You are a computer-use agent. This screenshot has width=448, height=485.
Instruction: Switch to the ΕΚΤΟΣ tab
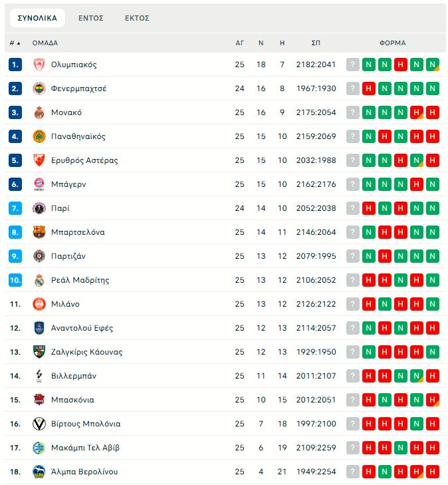137,18
